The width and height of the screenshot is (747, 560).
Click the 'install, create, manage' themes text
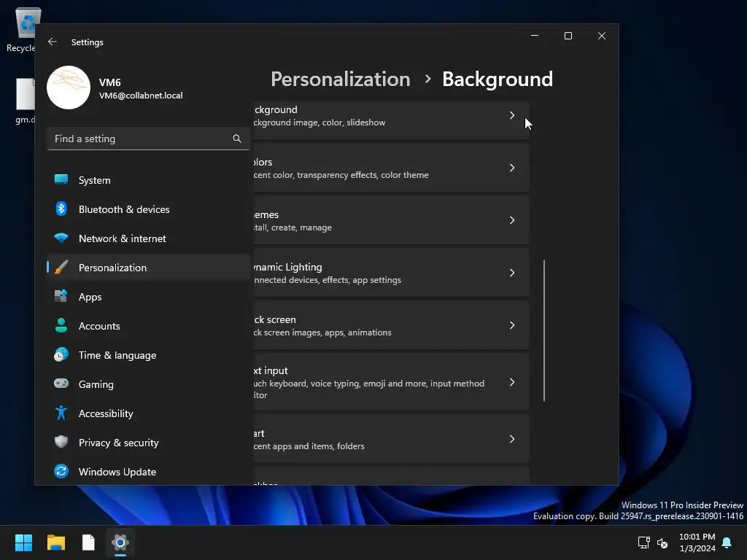[293, 227]
